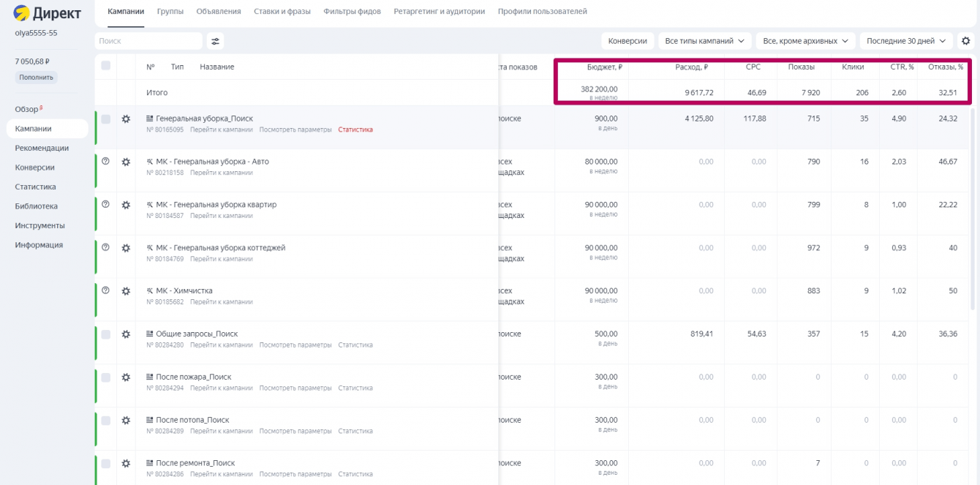This screenshot has width=980, height=485.
Task: Open filter settings icon next to search
Action: (x=215, y=41)
